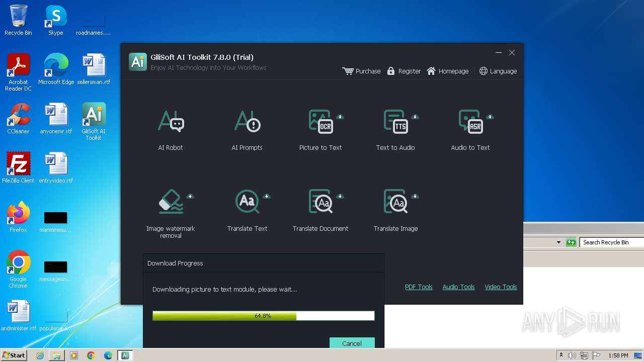Open Windows Explorer from the taskbar
This screenshot has width=644, height=362.
coord(57,355)
